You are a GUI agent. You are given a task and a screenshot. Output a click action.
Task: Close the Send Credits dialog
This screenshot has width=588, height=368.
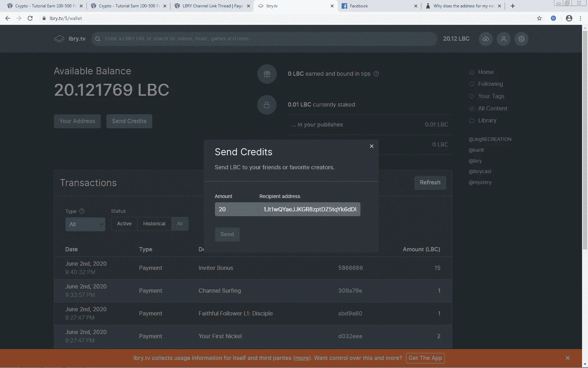pos(372,146)
